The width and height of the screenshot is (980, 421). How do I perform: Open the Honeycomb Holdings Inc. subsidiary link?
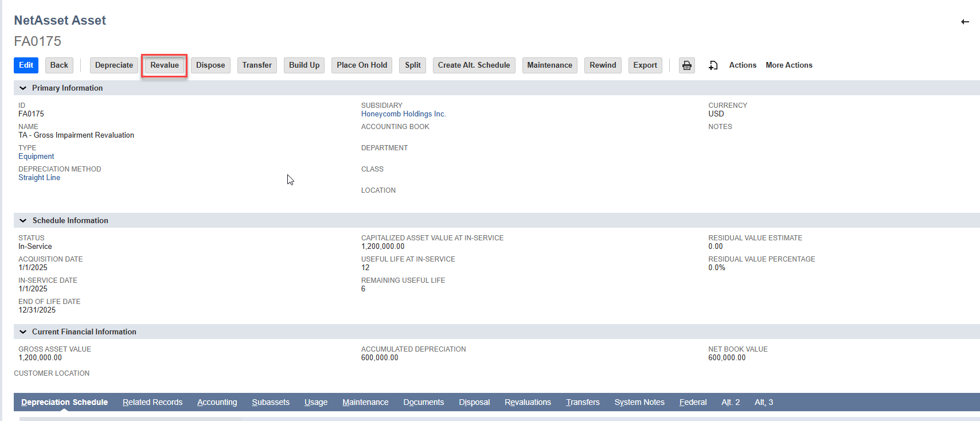point(403,114)
